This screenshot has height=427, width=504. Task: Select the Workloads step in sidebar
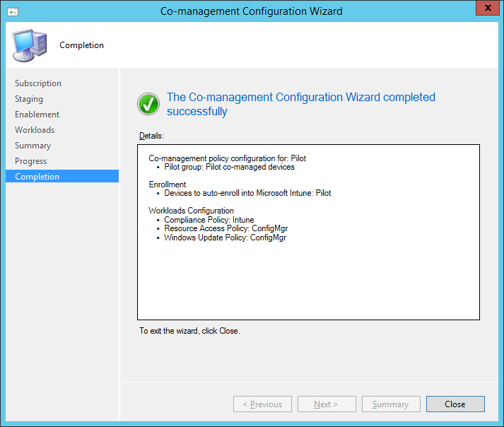pos(35,130)
